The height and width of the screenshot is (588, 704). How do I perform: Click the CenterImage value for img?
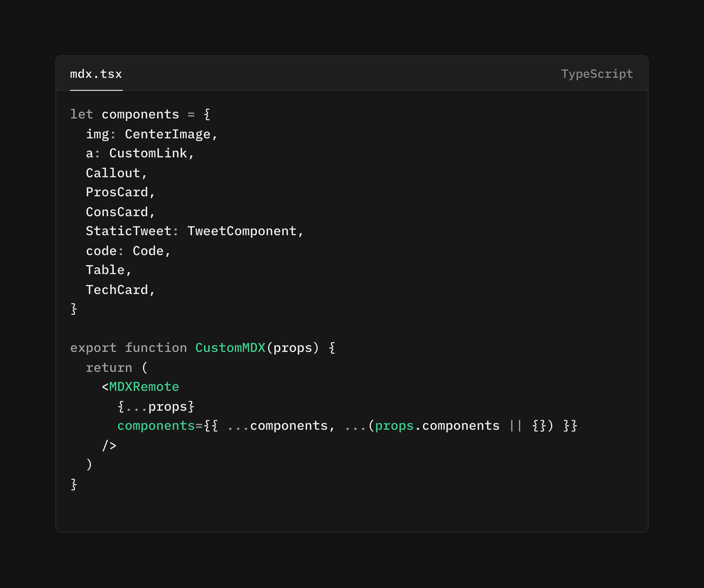(x=169, y=133)
